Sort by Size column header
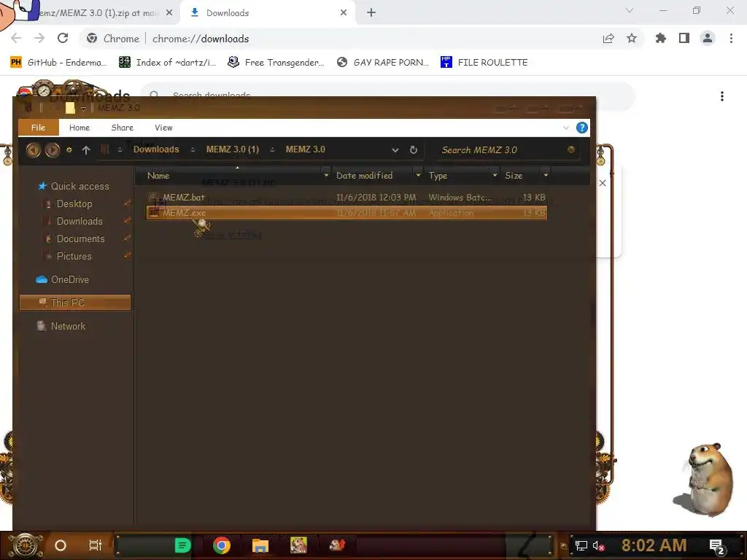The width and height of the screenshot is (747, 560). tap(514, 176)
